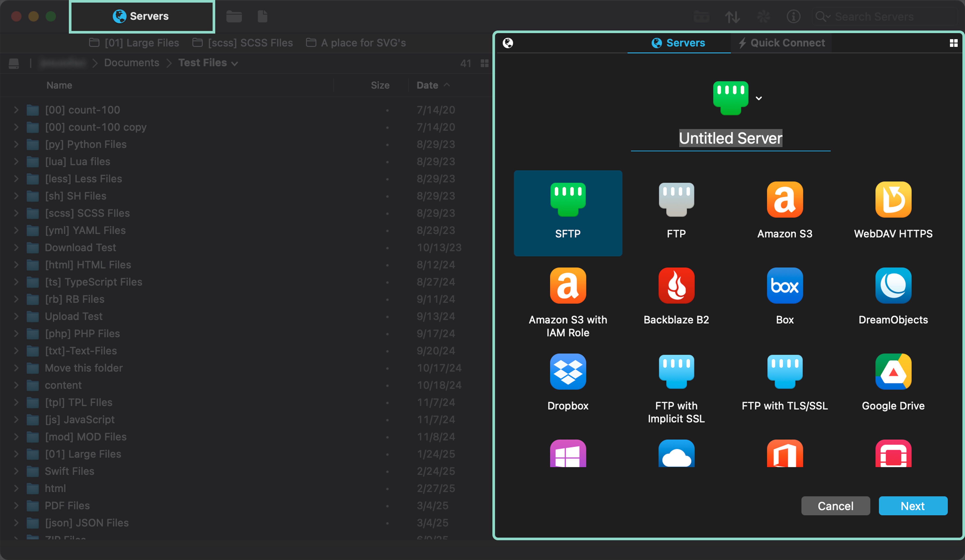The height and width of the screenshot is (560, 965).
Task: Click the Cancel button
Action: tap(836, 506)
